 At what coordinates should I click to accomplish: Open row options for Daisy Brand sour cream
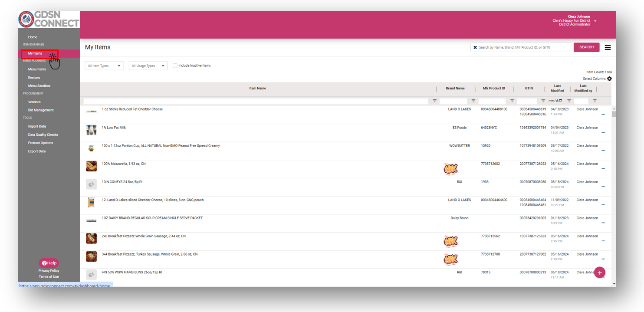(603, 223)
